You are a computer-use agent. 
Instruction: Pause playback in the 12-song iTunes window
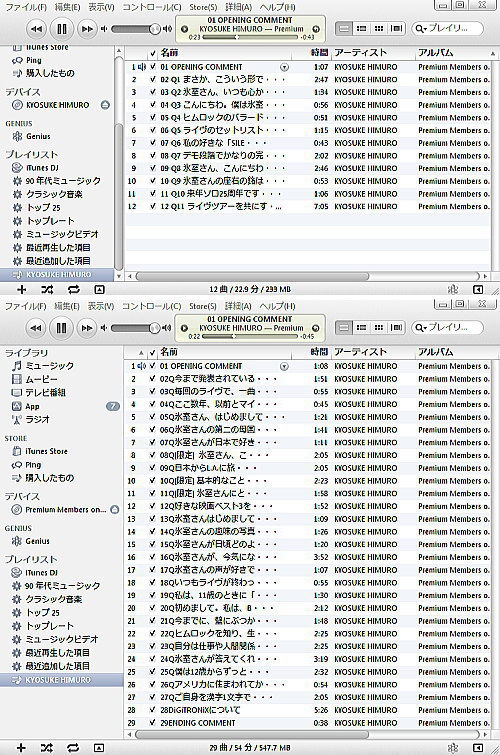pyautogui.click(x=62, y=29)
